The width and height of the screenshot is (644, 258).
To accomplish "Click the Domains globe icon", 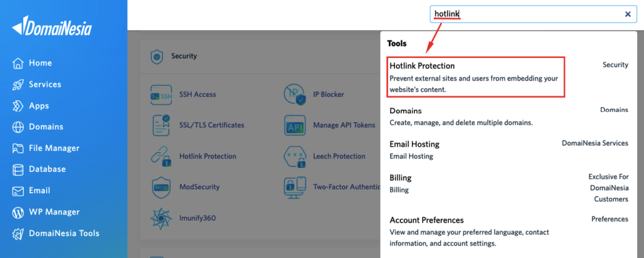I will click(18, 127).
